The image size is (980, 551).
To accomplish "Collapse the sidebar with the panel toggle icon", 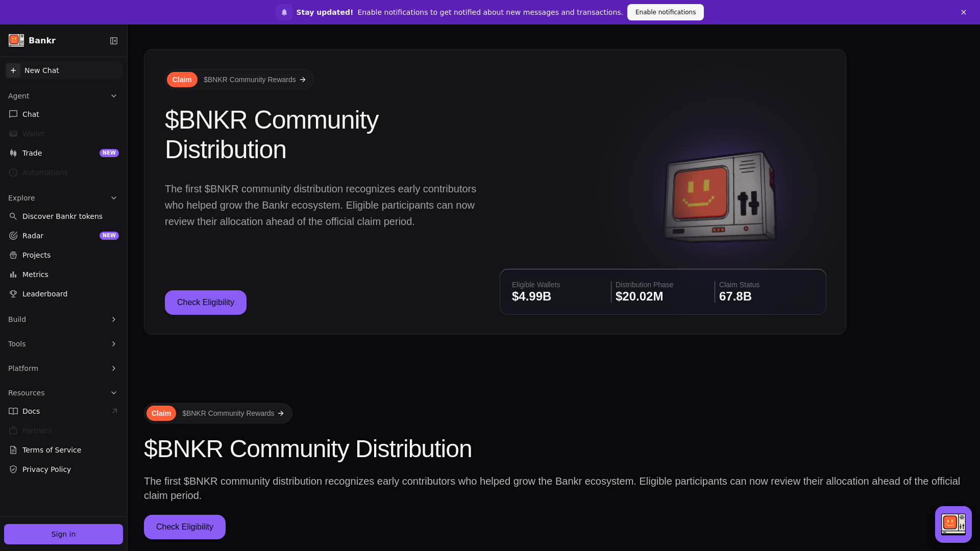I will 114,41.
